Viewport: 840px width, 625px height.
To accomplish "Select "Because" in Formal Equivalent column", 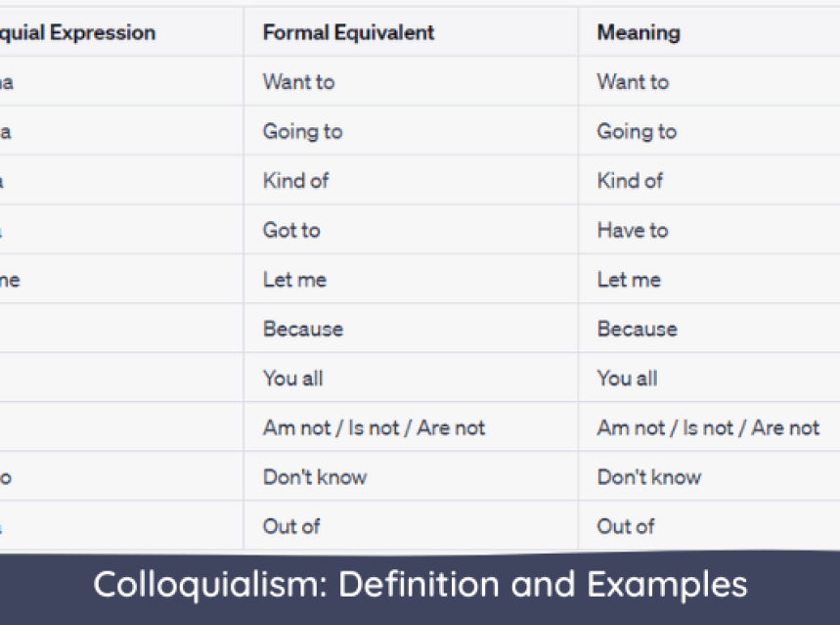I will click(303, 329).
